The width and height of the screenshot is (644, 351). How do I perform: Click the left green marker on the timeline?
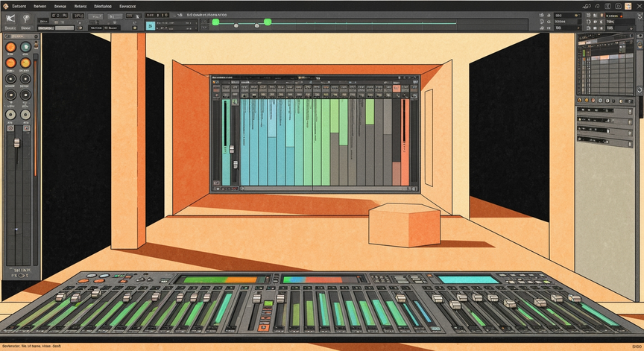point(215,22)
